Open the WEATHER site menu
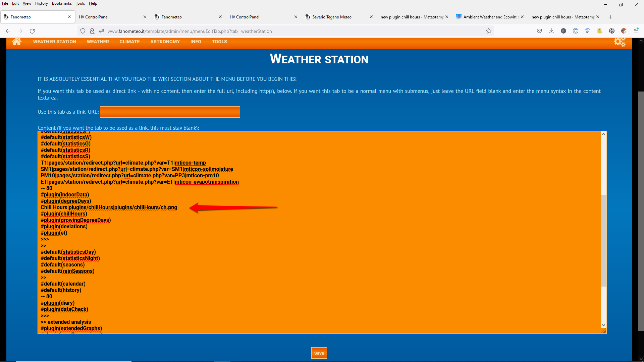This screenshot has height=362, width=644. coord(98,42)
